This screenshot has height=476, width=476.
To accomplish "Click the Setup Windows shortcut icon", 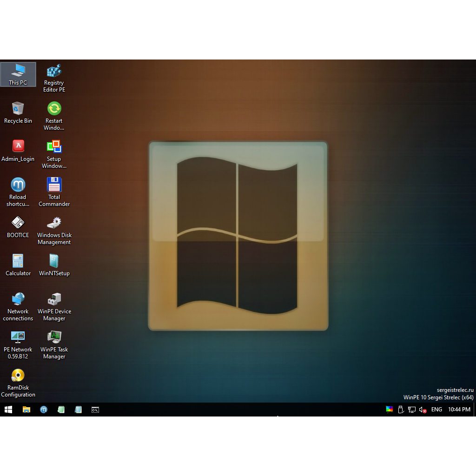I will (x=54, y=154).
